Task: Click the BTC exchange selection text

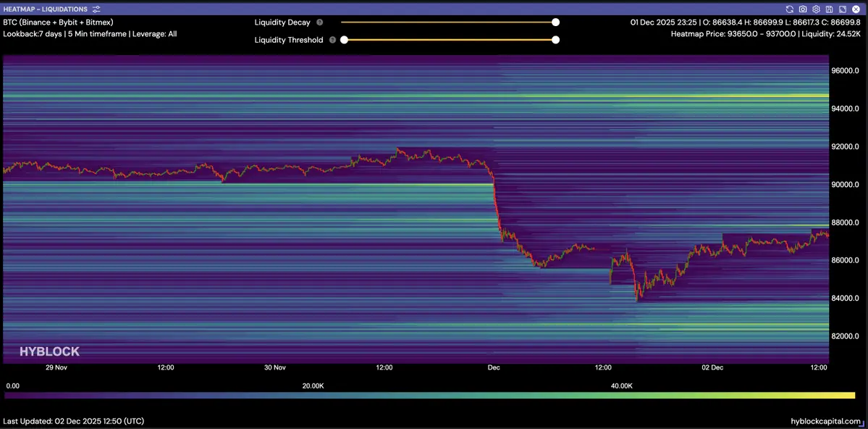Action: coord(58,22)
